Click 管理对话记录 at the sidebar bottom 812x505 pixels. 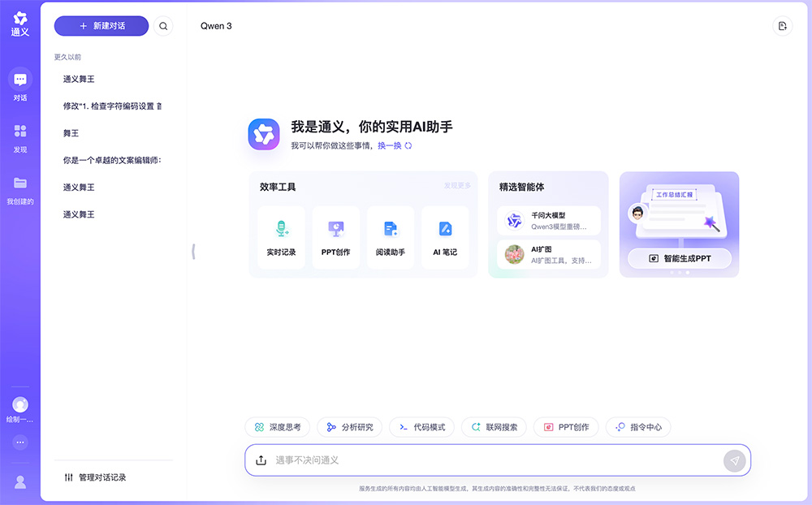[x=95, y=477]
